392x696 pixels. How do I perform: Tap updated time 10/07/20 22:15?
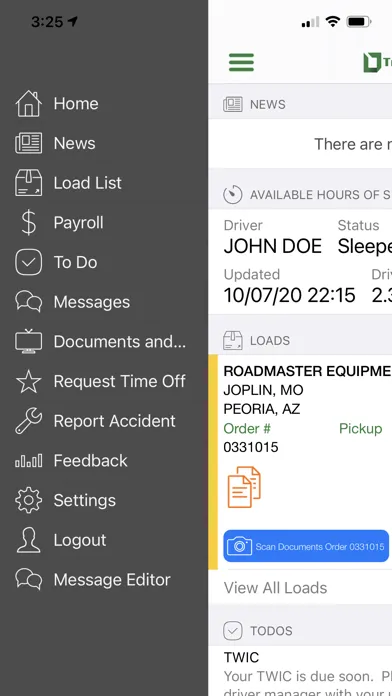289,295
